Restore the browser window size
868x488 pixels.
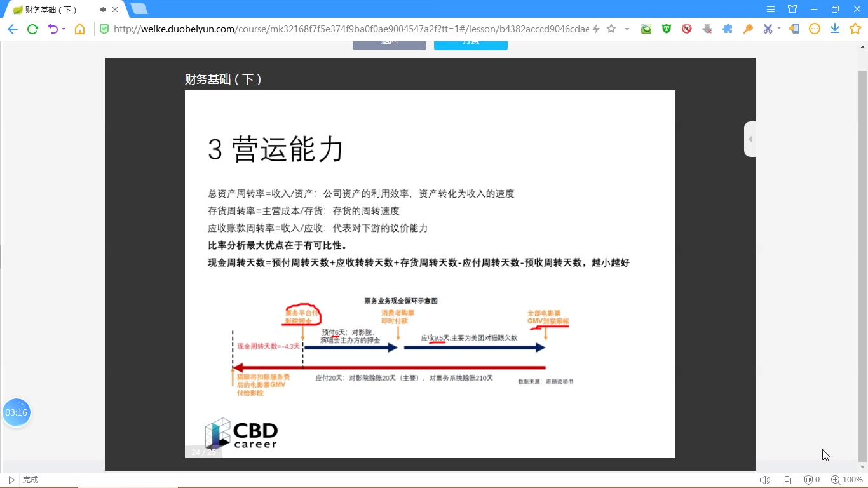[x=835, y=9]
